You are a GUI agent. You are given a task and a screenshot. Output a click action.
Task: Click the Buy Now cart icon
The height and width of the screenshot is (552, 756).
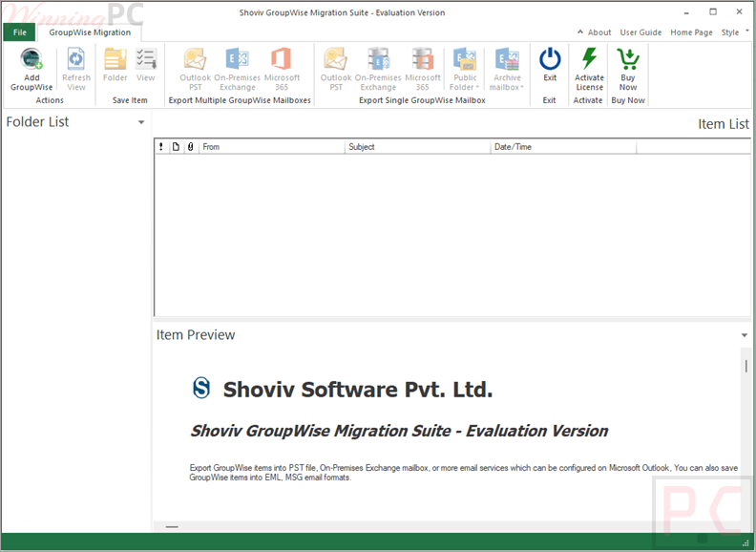tap(628, 59)
